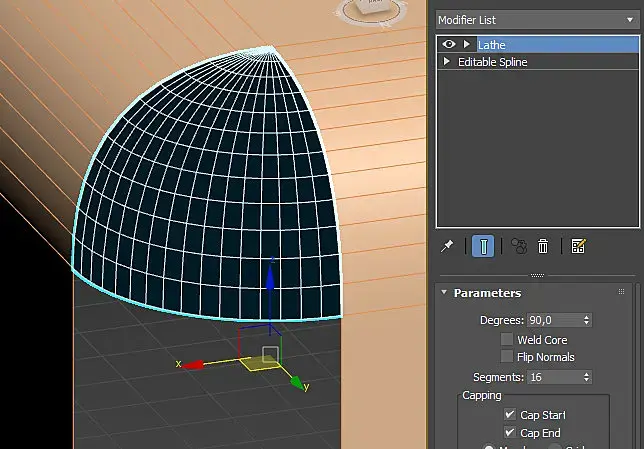
Task: Remove modifier with trash icon
Action: (x=543, y=246)
